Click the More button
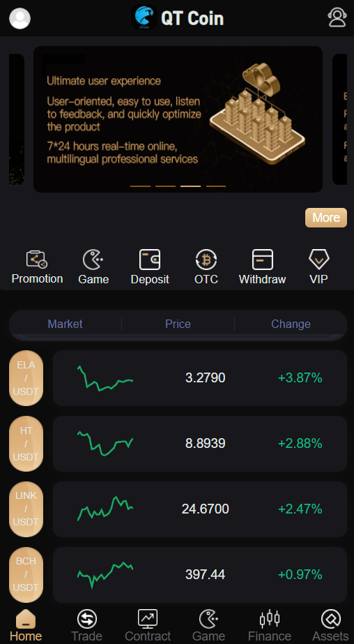This screenshot has width=354, height=644. tap(326, 217)
